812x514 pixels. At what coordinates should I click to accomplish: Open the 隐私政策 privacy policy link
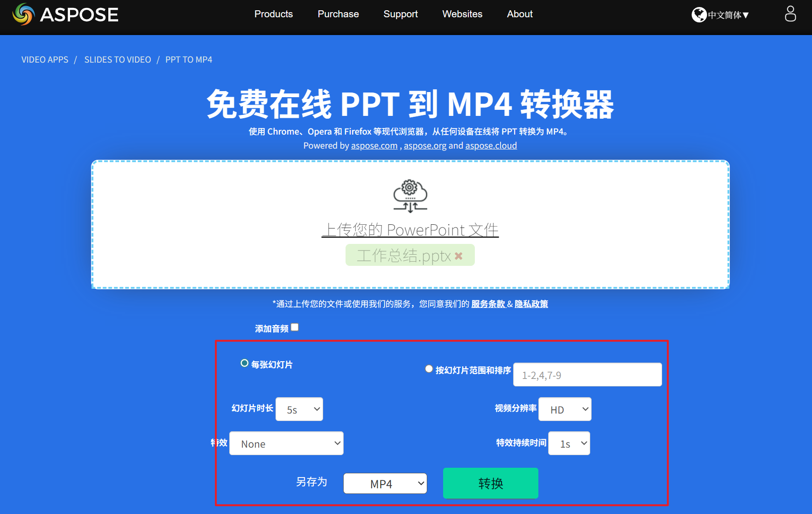tap(532, 303)
